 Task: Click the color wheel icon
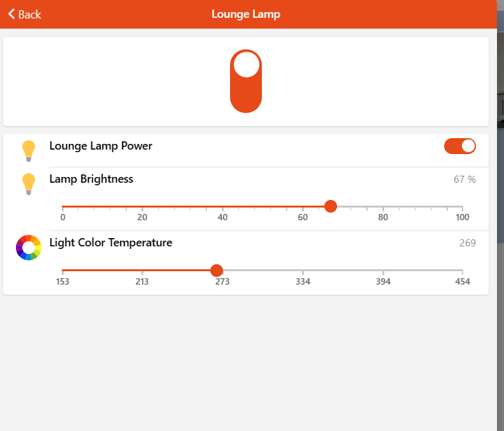click(x=29, y=248)
